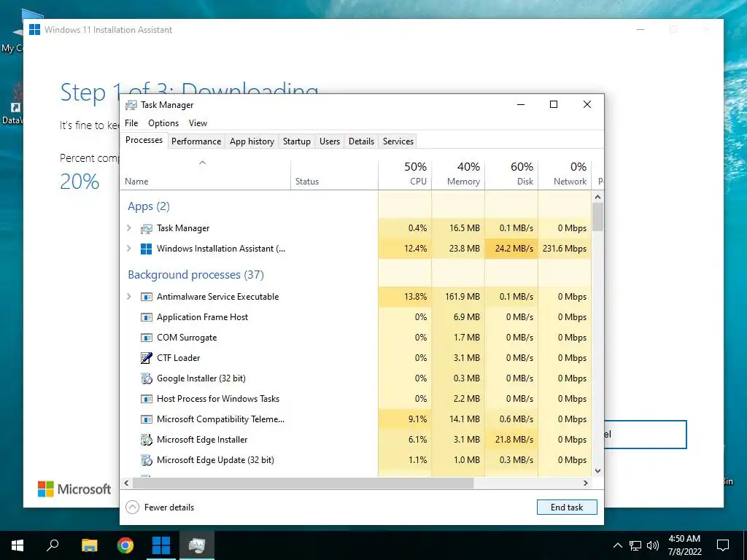This screenshot has height=560, width=747.
Task: Click the Antimalware Service Executable icon
Action: point(146,297)
